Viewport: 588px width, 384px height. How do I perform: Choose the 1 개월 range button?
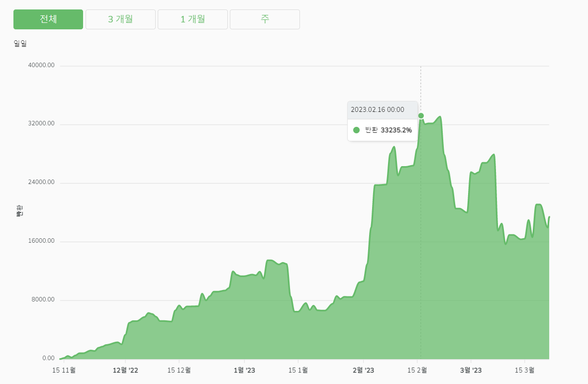pyautogui.click(x=193, y=19)
